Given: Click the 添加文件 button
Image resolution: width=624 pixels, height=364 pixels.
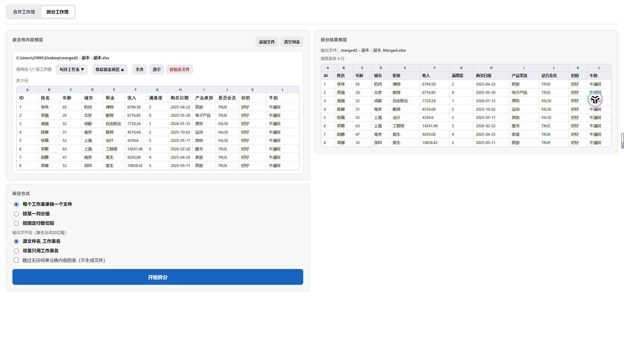Looking at the screenshot, I should point(267,42).
